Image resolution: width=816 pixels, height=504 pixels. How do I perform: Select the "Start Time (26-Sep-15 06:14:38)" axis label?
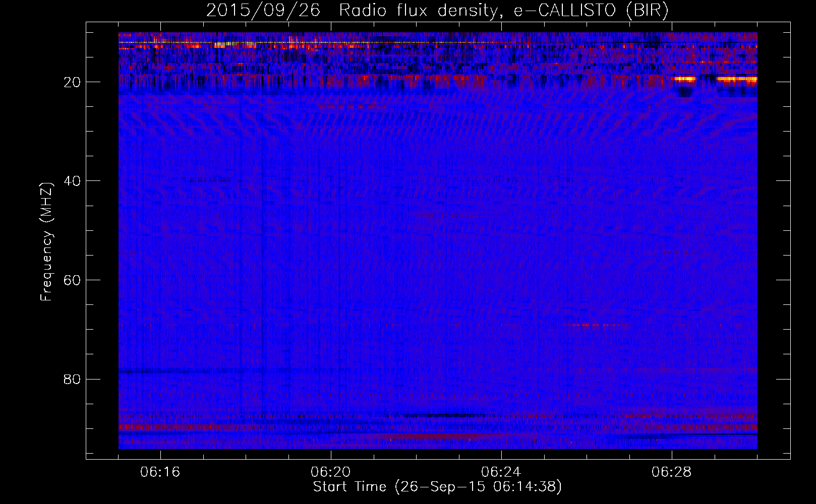437,487
